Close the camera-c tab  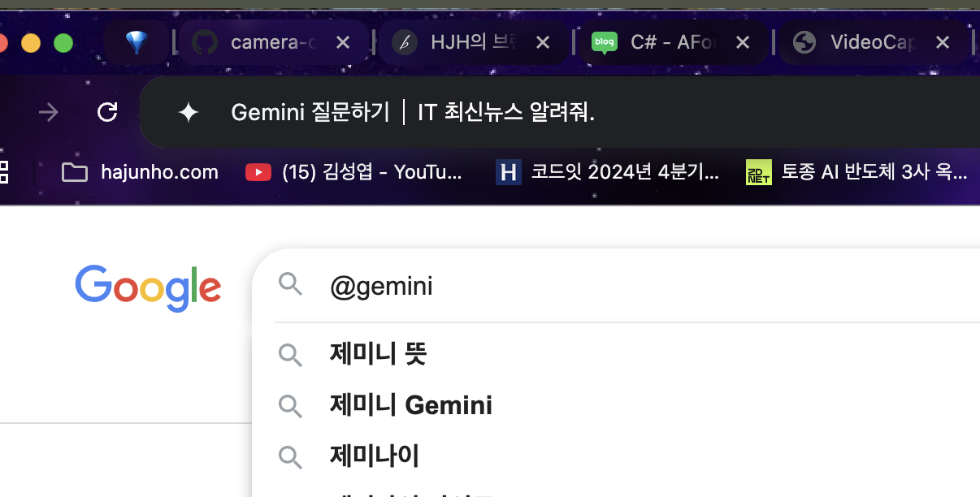click(x=343, y=42)
